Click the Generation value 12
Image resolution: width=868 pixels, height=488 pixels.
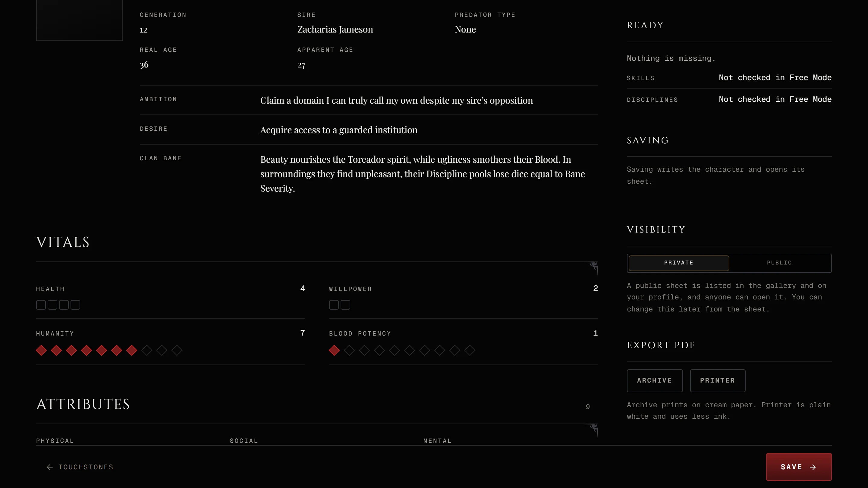(x=143, y=30)
